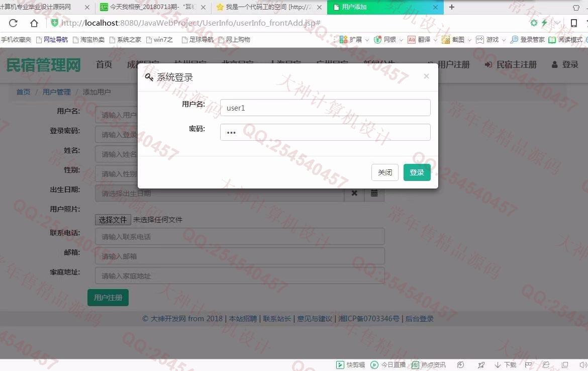588x371 pixels.
Task: Open a new browser tab with plus
Action: (x=452, y=7)
